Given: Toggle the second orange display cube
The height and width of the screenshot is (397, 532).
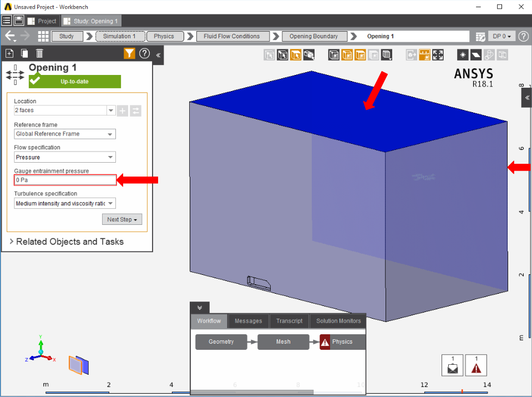Looking at the screenshot, I should click(x=361, y=54).
